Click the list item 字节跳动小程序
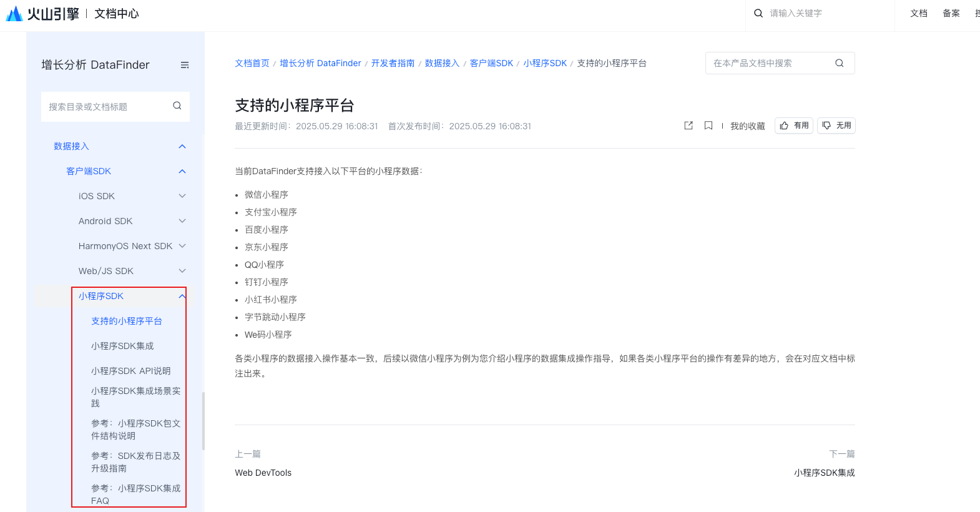Viewport: 980px width, 512px height. pos(275,317)
